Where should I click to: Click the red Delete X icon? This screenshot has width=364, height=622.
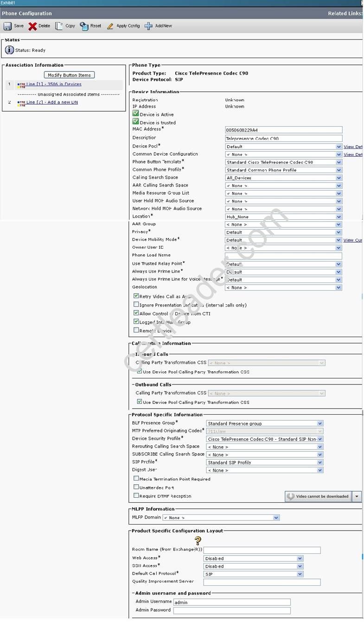click(32, 26)
